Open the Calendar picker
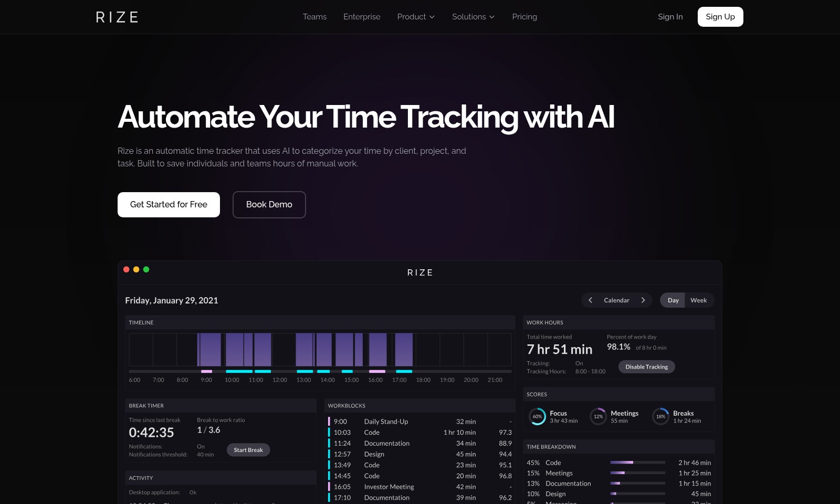Screen dimensions: 840x504 point(616,300)
